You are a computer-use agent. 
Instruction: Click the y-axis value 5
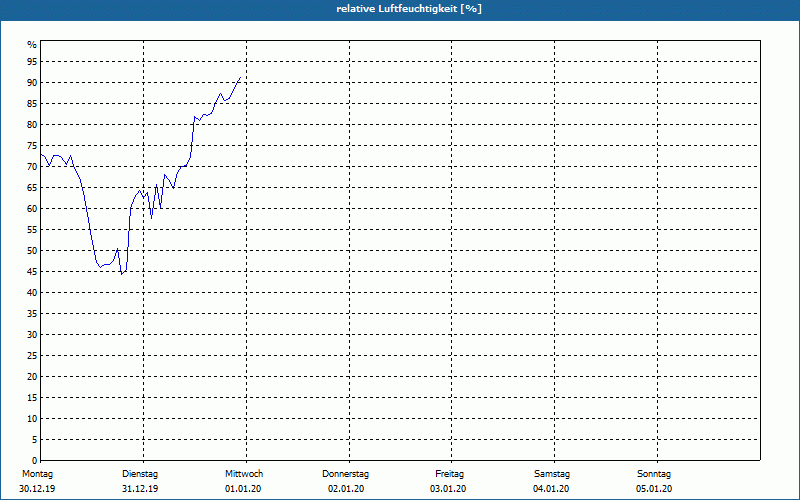(34, 440)
